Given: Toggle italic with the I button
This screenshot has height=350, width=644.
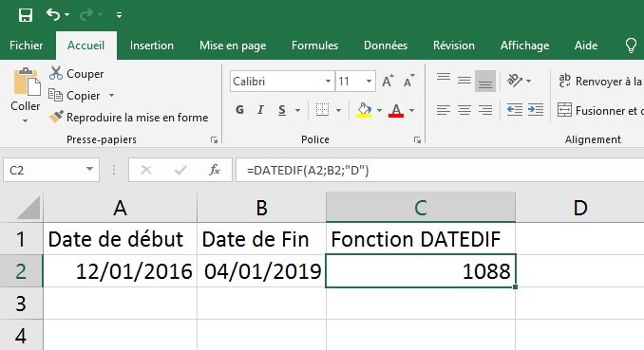Looking at the screenshot, I should coord(260,110).
